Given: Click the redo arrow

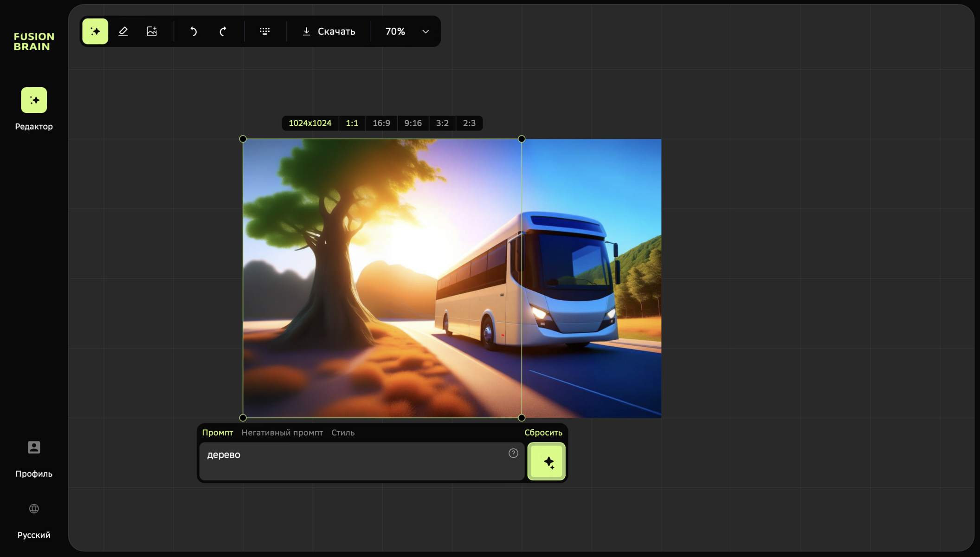Looking at the screenshot, I should click(x=223, y=31).
